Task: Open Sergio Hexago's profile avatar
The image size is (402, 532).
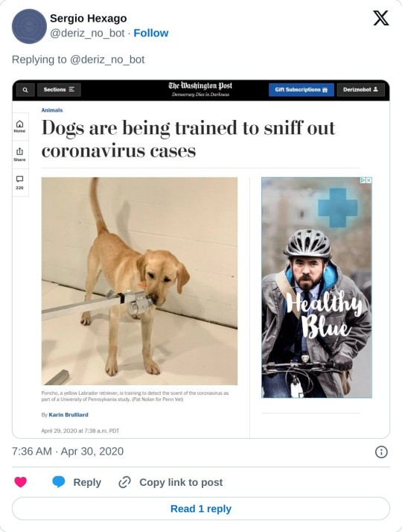Action: click(x=29, y=27)
